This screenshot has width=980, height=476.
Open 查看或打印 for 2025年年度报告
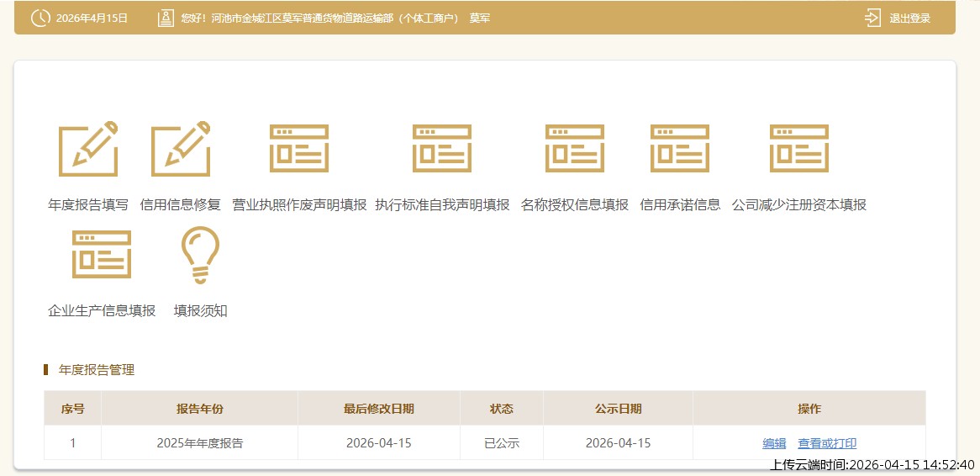pyautogui.click(x=827, y=443)
